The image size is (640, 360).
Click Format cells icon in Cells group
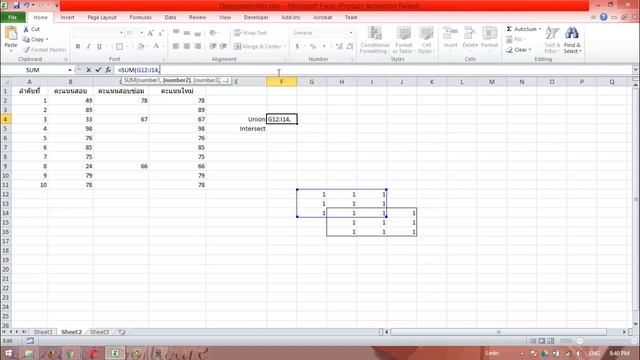[x=489, y=33]
